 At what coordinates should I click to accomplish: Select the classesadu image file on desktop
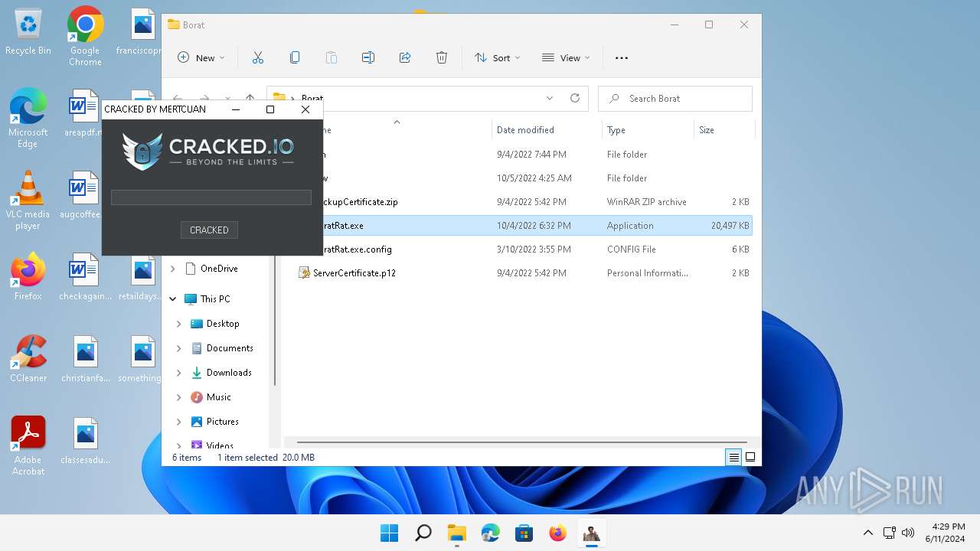[x=86, y=441]
